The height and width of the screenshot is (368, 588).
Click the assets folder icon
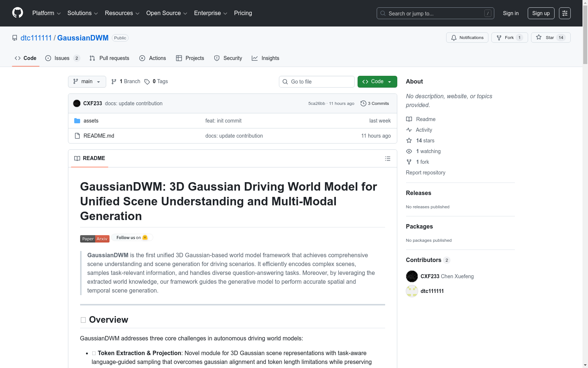coord(77,121)
